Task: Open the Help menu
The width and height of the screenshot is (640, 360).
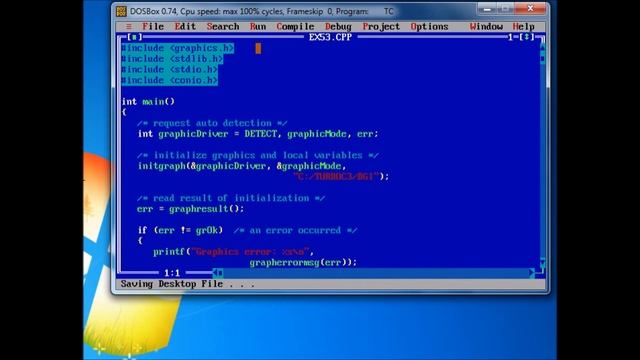Action: pos(524,27)
